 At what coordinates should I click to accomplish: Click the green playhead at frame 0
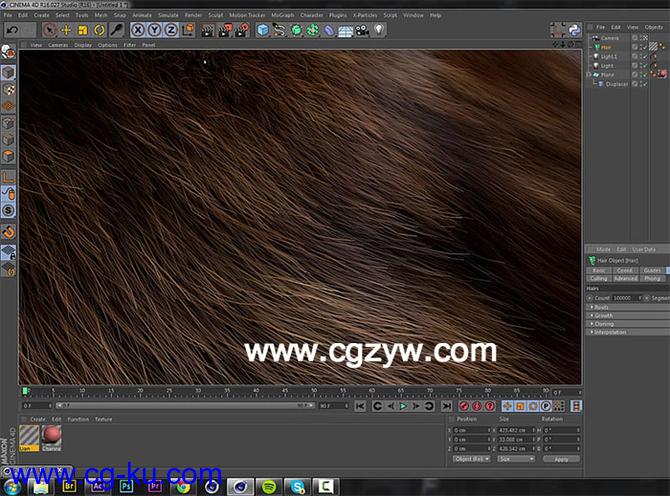tap(25, 391)
